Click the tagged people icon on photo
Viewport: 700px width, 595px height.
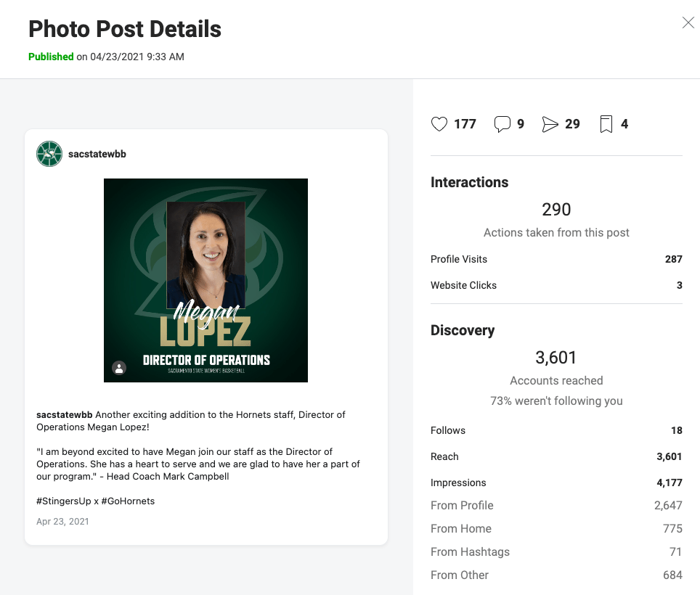click(119, 368)
